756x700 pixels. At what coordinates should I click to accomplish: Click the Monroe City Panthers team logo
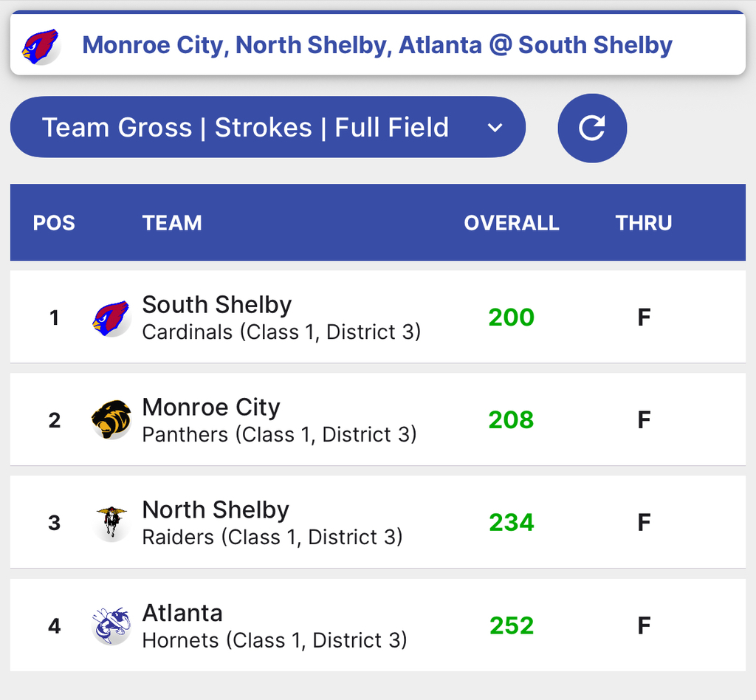tap(111, 419)
